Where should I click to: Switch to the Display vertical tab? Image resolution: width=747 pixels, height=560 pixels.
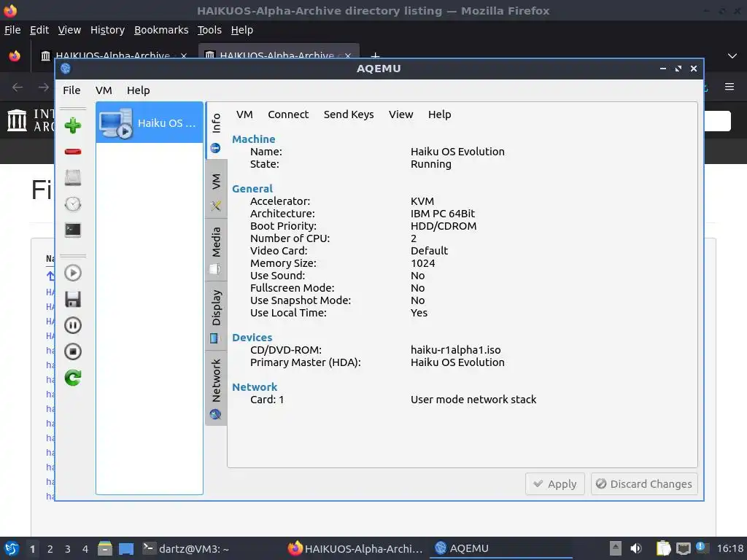click(216, 316)
